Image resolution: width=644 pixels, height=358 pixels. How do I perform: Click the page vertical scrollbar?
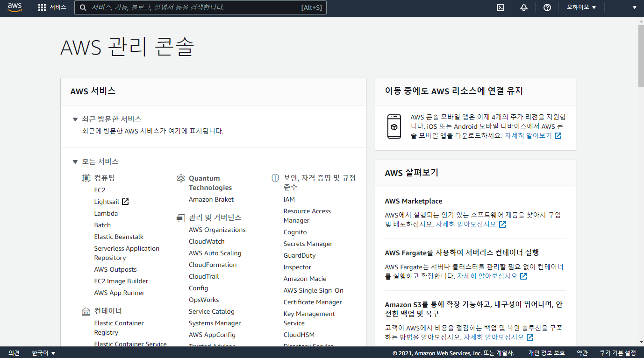pyautogui.click(x=641, y=56)
